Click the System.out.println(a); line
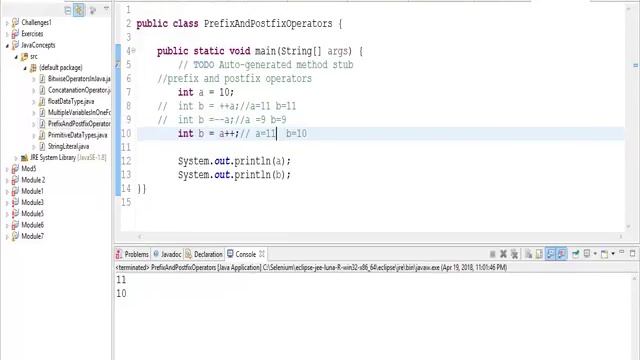 (234, 161)
